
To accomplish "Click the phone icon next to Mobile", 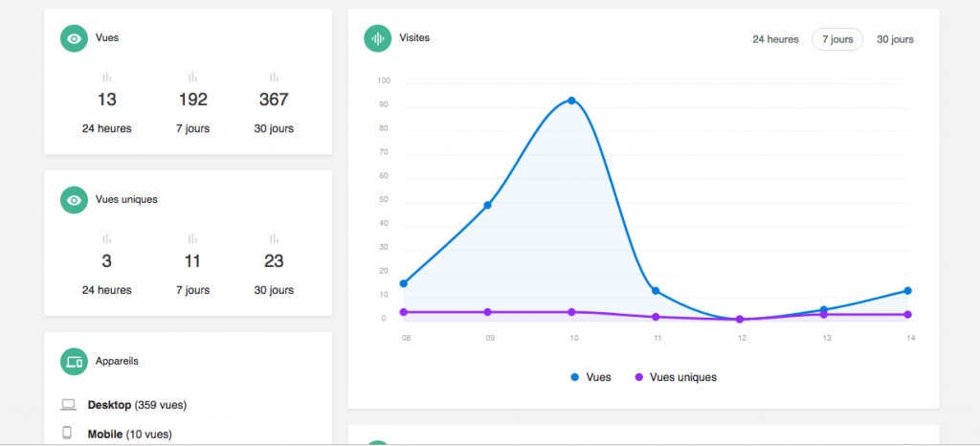I will (68, 433).
